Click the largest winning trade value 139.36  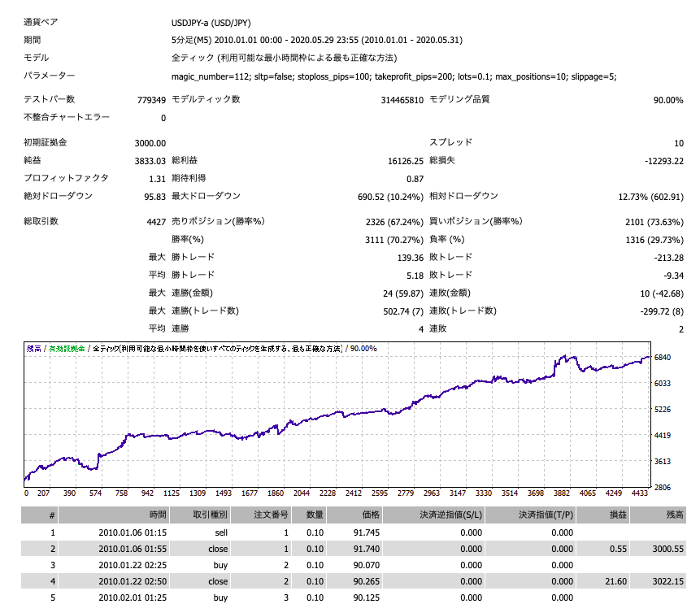(x=411, y=258)
